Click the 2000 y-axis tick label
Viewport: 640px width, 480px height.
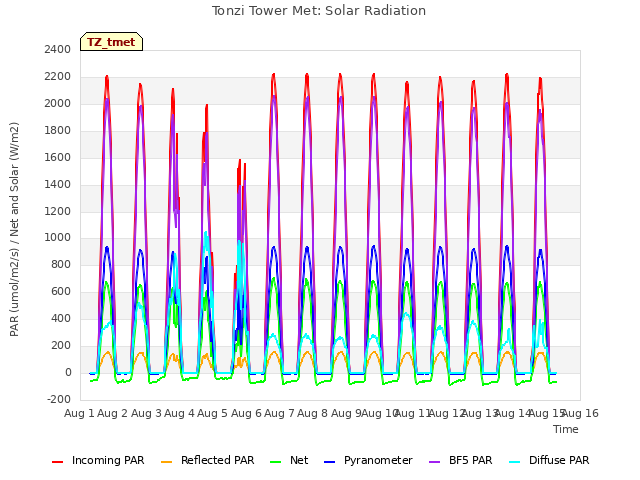point(58,103)
